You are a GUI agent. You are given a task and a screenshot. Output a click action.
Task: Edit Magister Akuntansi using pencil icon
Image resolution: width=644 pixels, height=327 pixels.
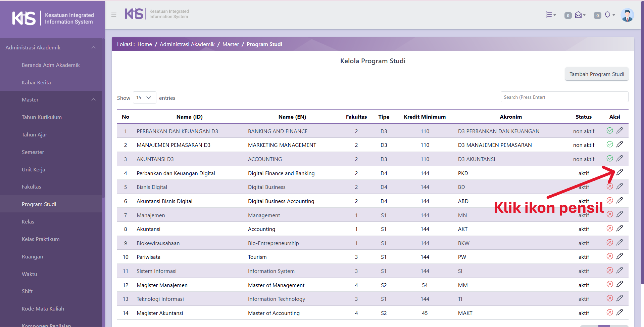pos(620,312)
